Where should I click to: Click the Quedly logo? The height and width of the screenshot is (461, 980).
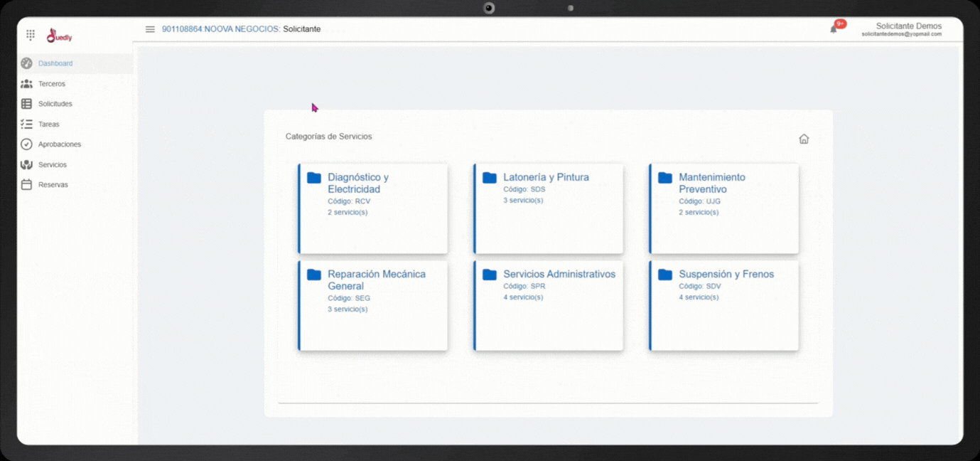[60, 36]
